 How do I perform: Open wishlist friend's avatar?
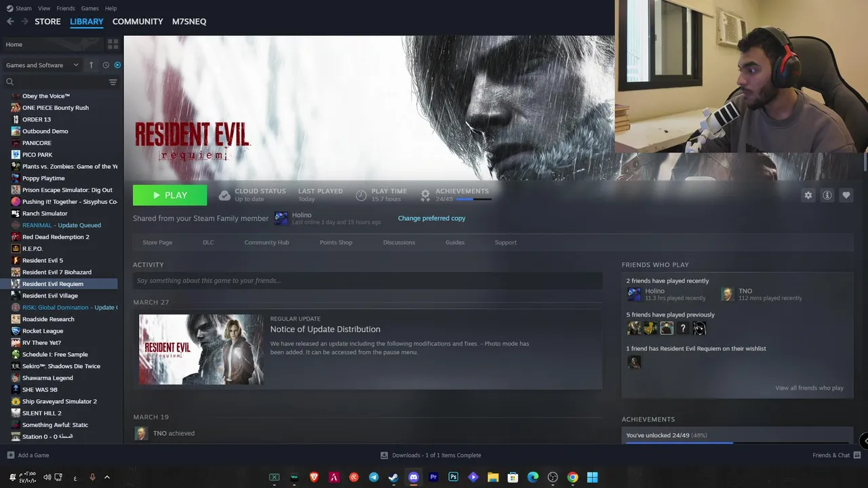(634, 362)
